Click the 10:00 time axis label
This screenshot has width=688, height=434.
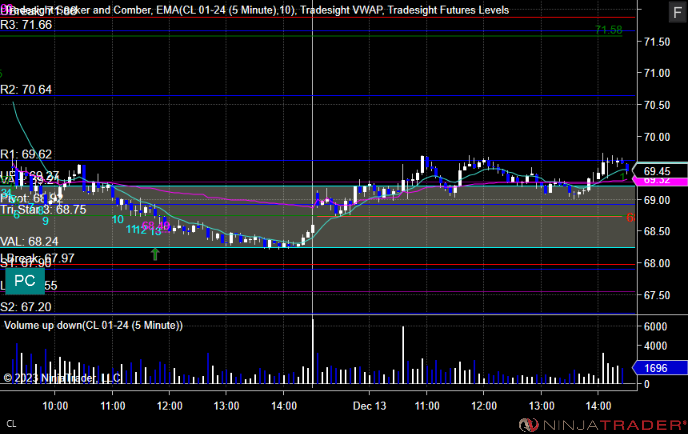pos(55,405)
